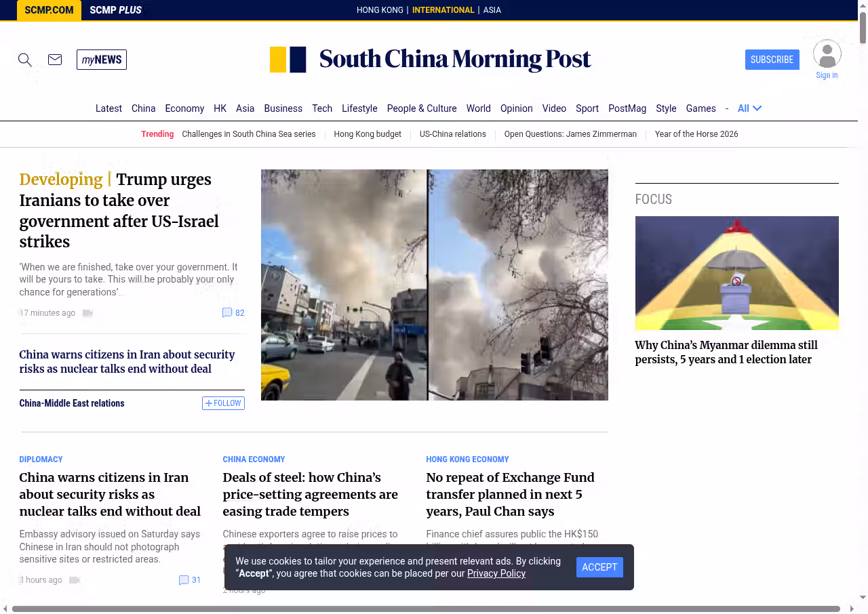868x614 pixels.
Task: Switch edition to Hong Kong
Action: 380,10
